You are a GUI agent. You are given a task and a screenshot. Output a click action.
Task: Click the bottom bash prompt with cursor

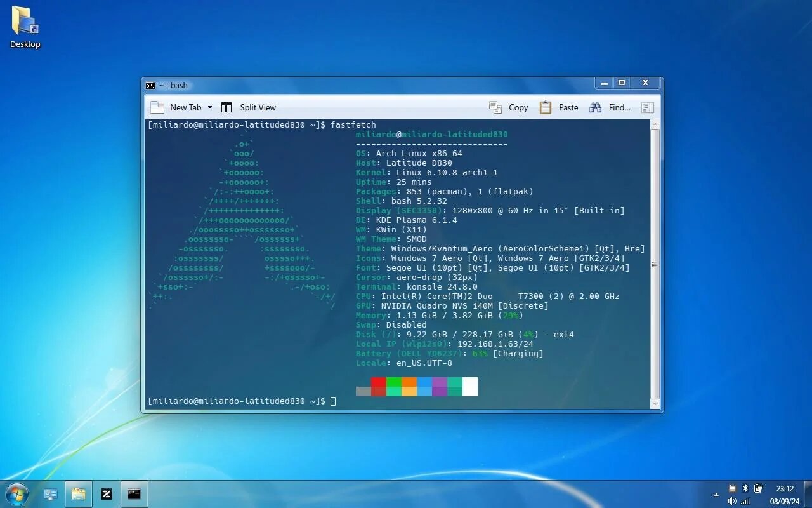(242, 401)
